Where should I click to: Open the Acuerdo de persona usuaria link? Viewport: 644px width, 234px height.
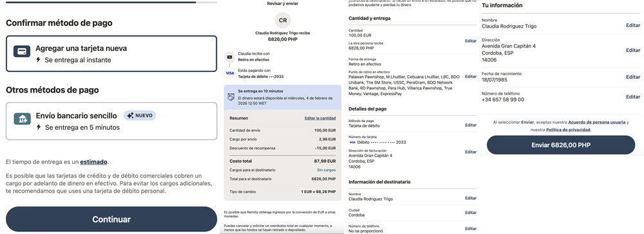click(x=597, y=122)
